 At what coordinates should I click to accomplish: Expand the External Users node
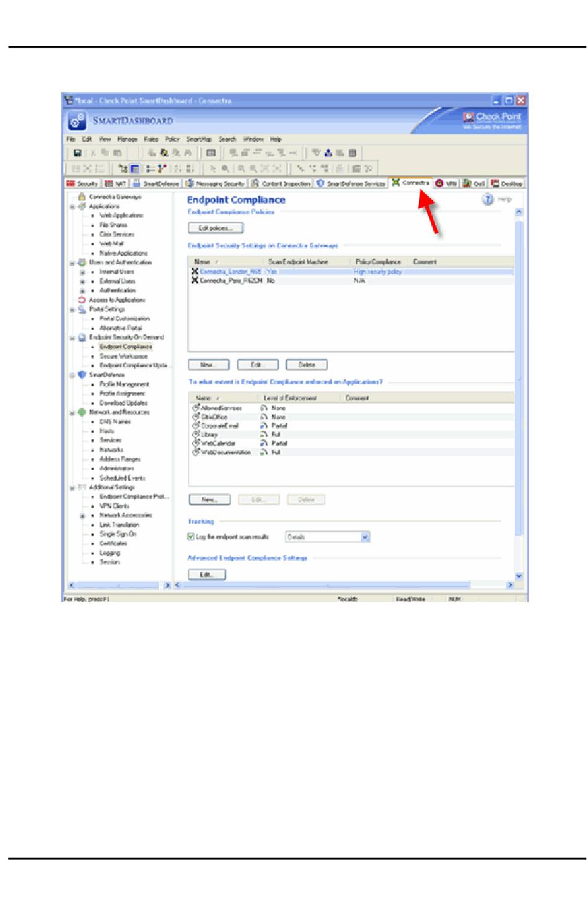82,281
